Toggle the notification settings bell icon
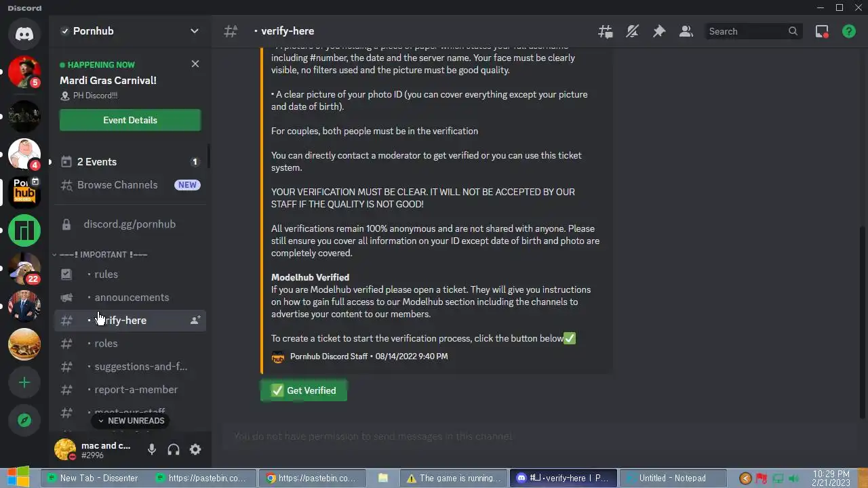The height and width of the screenshot is (488, 868). coord(632,31)
